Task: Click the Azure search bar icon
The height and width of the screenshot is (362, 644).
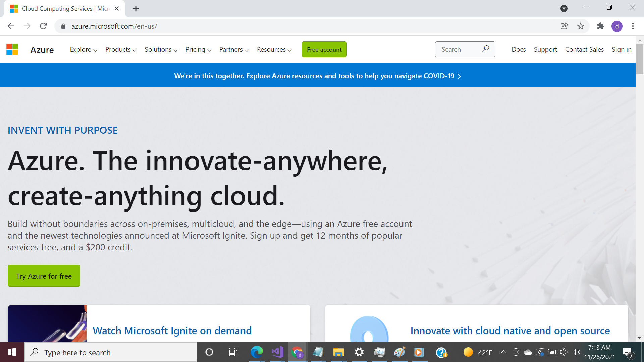Action: tap(486, 49)
